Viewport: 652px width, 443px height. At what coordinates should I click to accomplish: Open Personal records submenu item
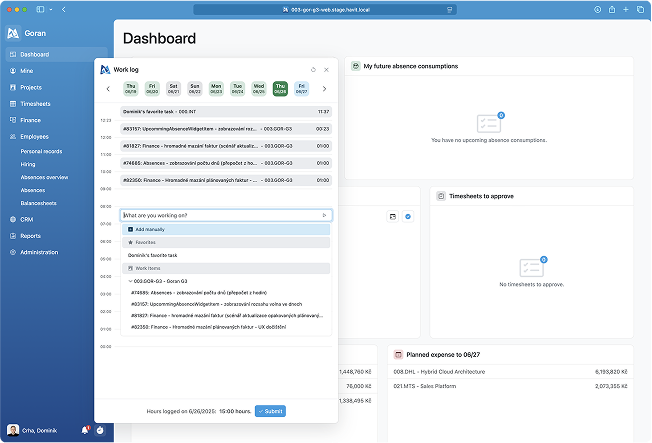pyautogui.click(x=41, y=151)
